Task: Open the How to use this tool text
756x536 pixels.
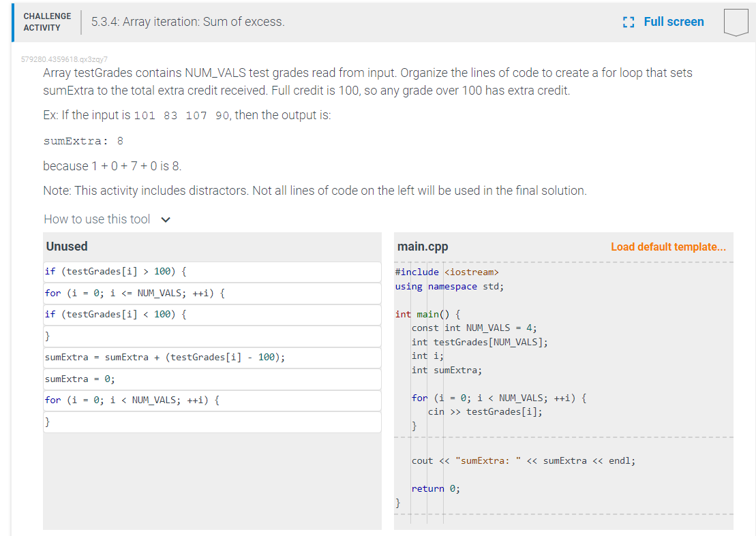Action: (x=97, y=219)
